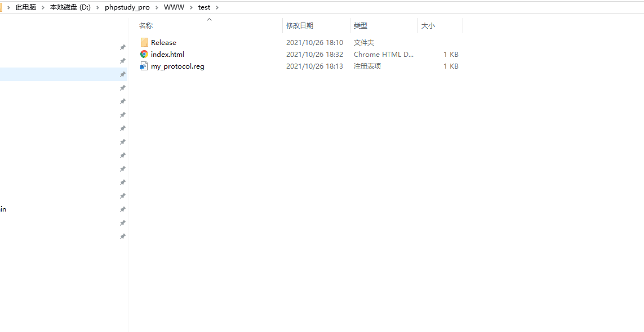This screenshot has height=332, width=644.
Task: Click the test breadcrumb segment
Action: pos(204,7)
